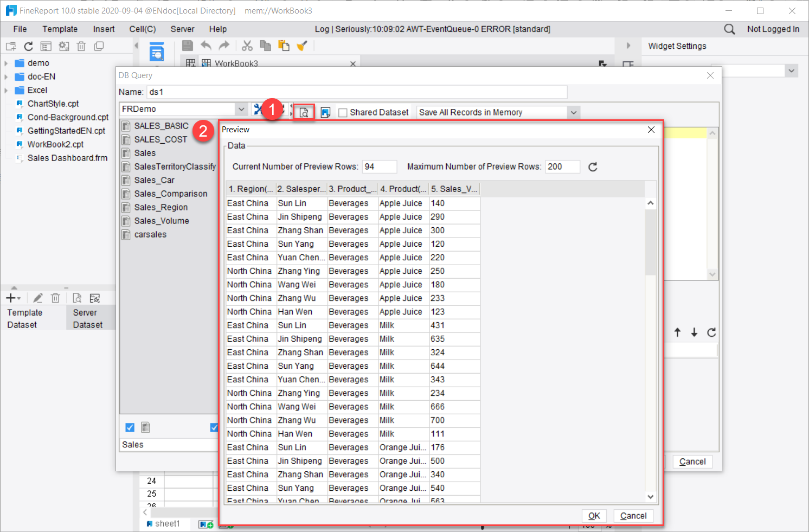Screen dimensions: 809x532
Task: Click the dataset preview magnifier icon in DB Query
Action: (304, 112)
